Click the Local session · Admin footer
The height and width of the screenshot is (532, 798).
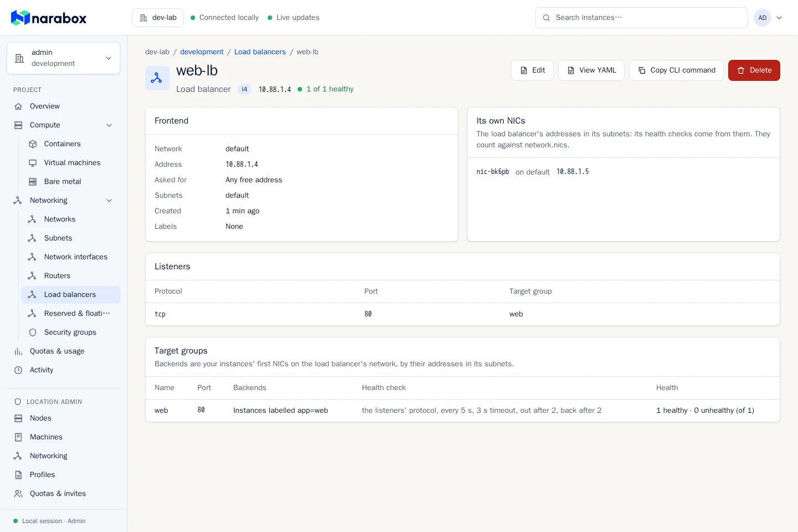[x=49, y=521]
